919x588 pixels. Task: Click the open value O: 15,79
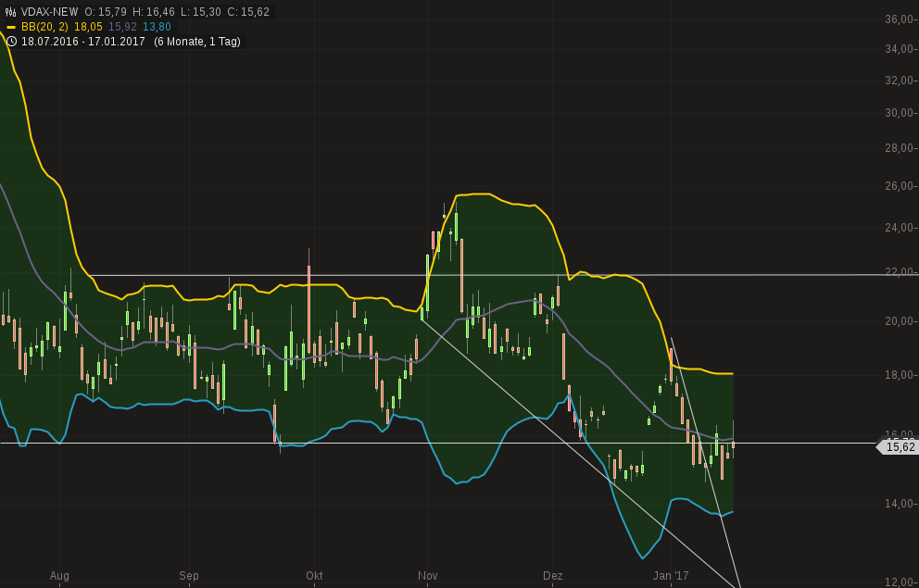click(x=105, y=10)
